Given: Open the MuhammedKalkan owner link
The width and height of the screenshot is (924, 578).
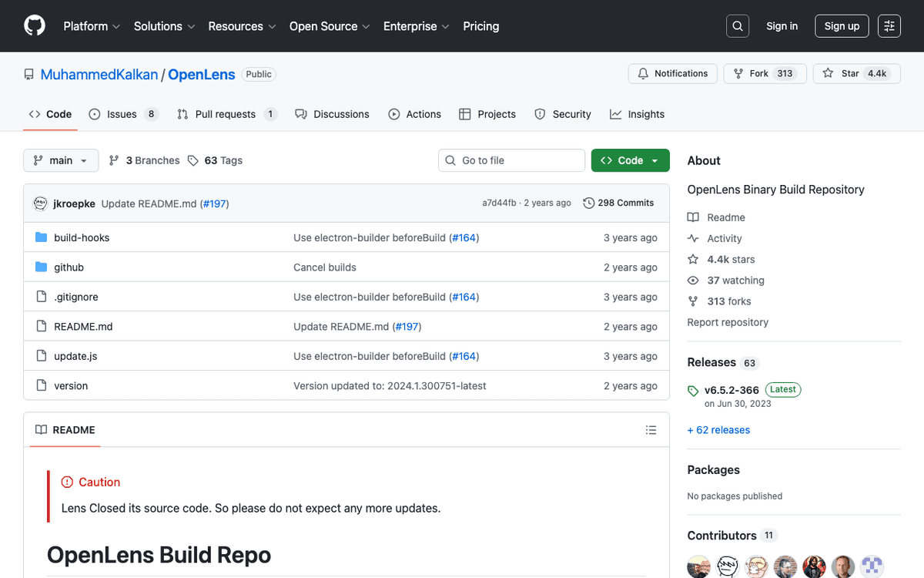Looking at the screenshot, I should coord(99,75).
